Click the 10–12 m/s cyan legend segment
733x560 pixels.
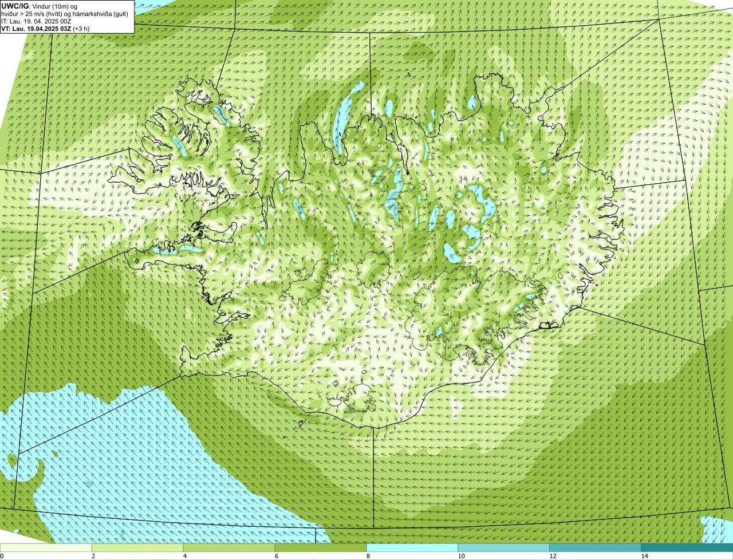pos(504,548)
